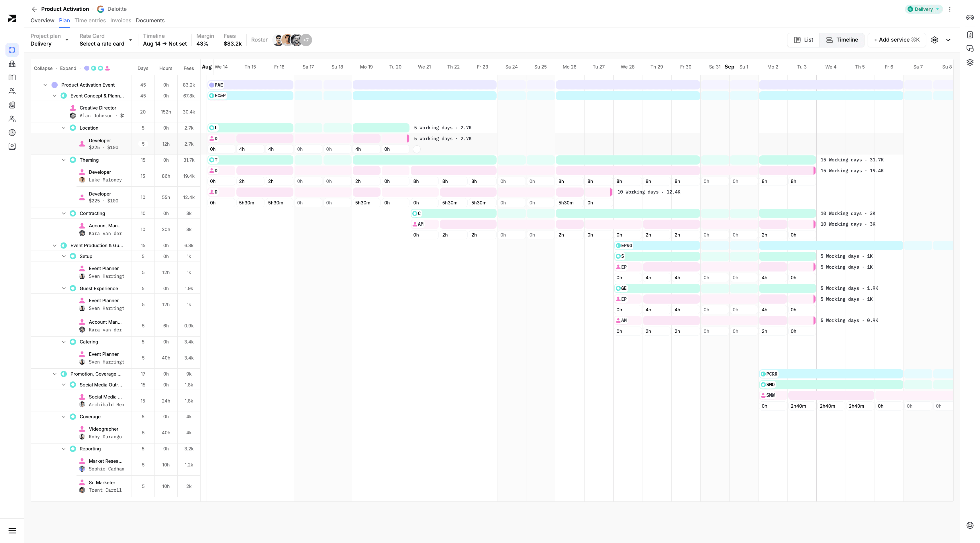Open the three-dot project options menu
The image size is (980, 543).
tap(950, 9)
